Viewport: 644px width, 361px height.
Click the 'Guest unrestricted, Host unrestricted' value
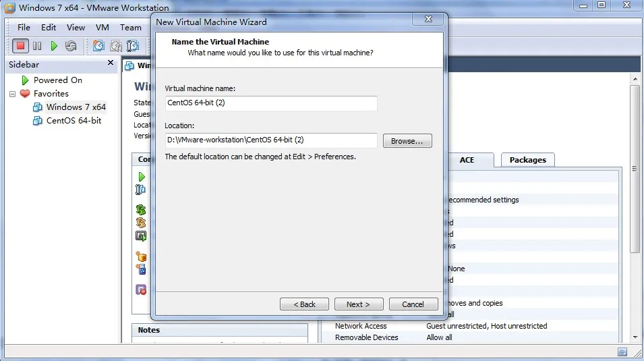pos(487,326)
